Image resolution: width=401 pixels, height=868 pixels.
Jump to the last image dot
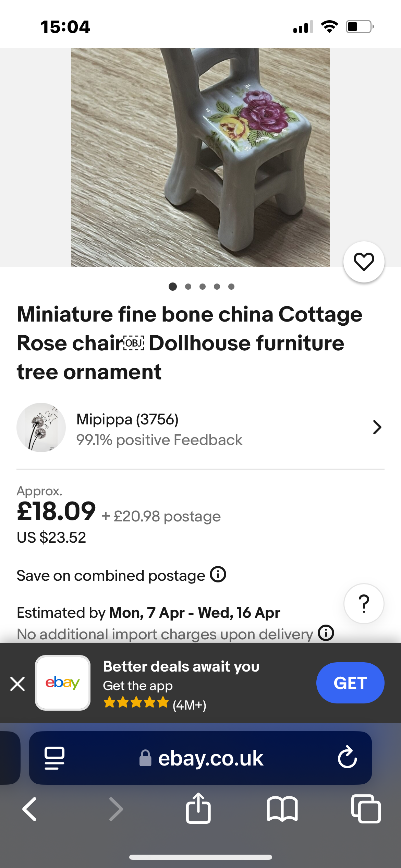pos(231,287)
